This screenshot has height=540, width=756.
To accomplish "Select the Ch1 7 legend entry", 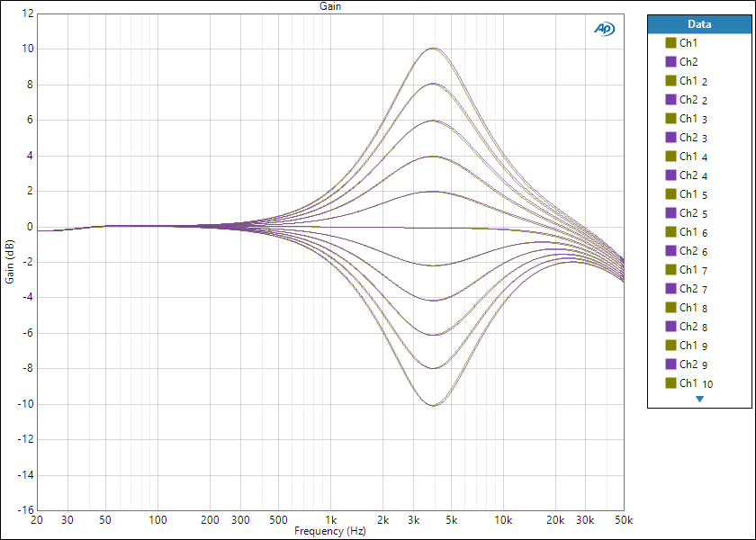I will (687, 269).
